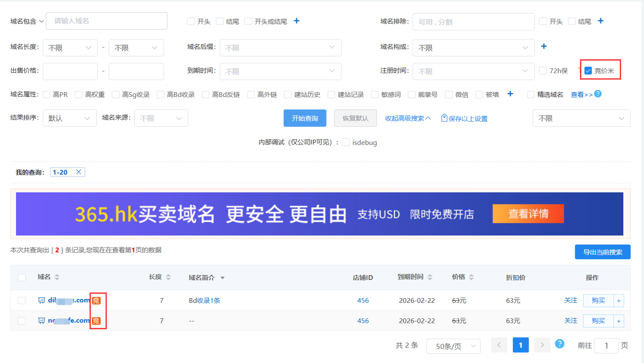Image resolution: width=644 pixels, height=363 pixels.
Task: Expand the 结果排序 默认 dropdown
Action: (69, 118)
